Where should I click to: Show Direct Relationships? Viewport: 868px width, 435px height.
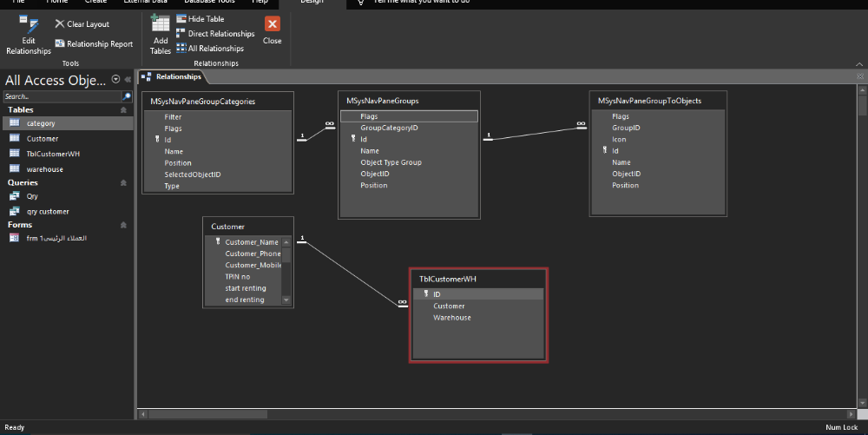coord(215,34)
